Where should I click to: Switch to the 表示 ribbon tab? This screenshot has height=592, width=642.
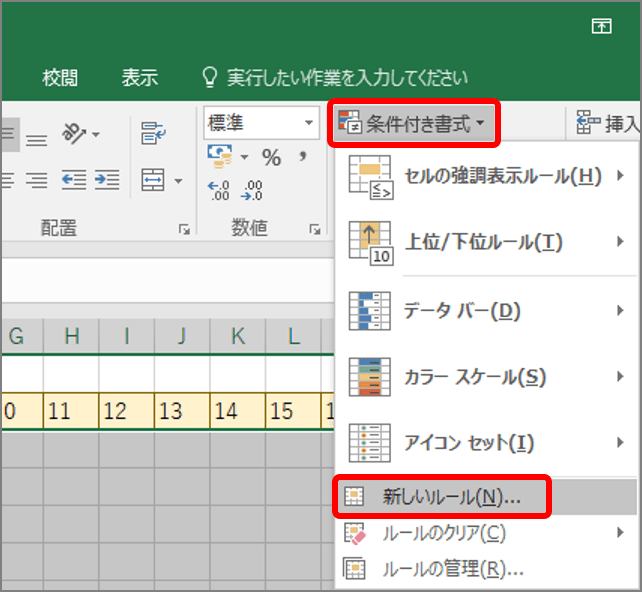tap(140, 77)
